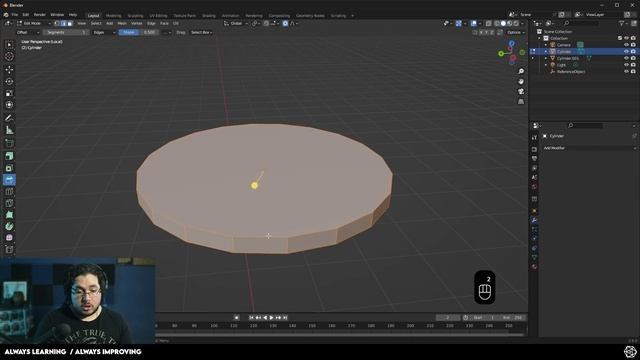The height and width of the screenshot is (360, 640).
Task: Hide ReferenceObject in outliner
Action: [626, 71]
